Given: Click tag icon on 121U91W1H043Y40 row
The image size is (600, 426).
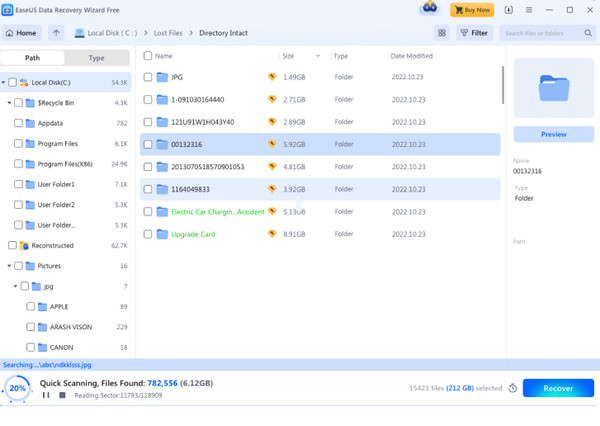Looking at the screenshot, I should tap(272, 122).
